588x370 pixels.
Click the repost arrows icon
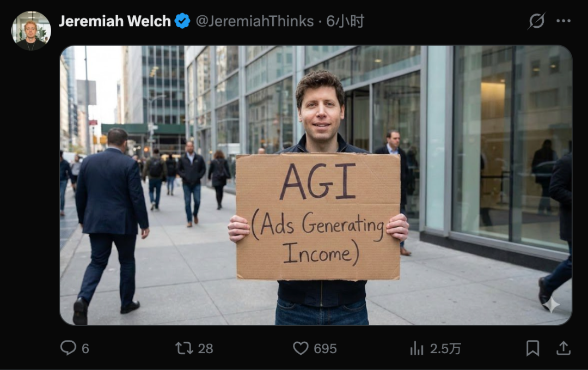click(x=184, y=348)
